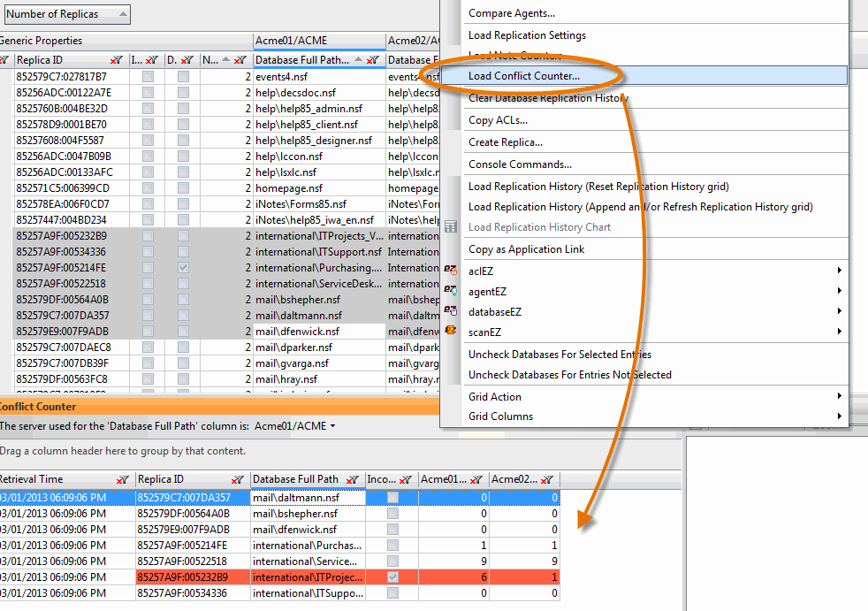Select Uncheck Databases For Selected Entries
Image resolution: width=868 pixels, height=611 pixels.
click(560, 355)
